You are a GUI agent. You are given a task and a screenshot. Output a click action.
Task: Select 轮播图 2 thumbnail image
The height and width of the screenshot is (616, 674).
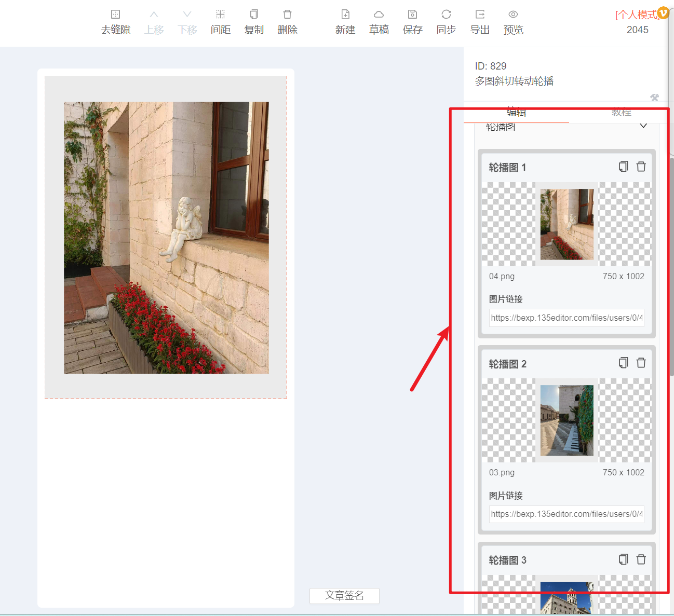567,420
